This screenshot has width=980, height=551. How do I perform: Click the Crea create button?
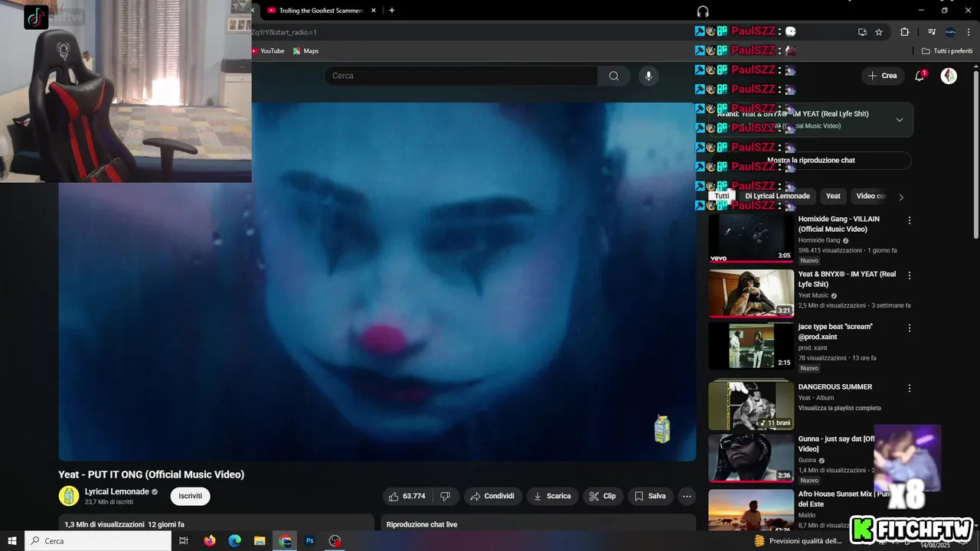[882, 76]
